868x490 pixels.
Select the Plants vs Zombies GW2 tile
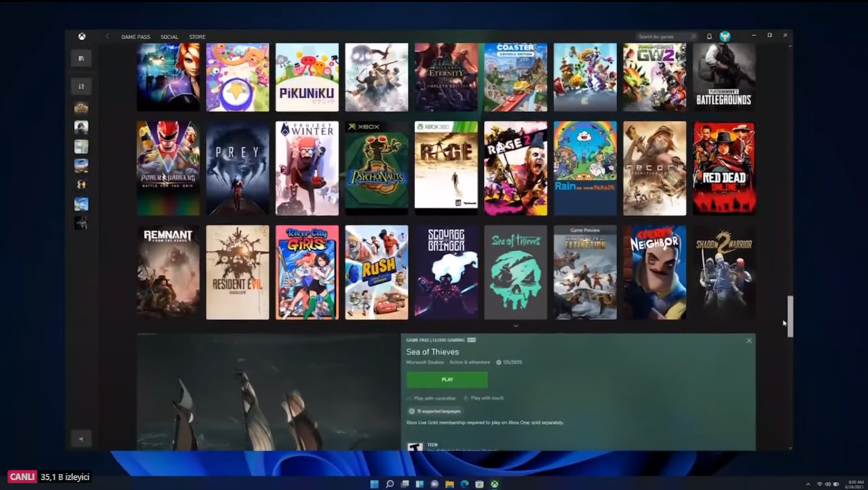pos(654,77)
